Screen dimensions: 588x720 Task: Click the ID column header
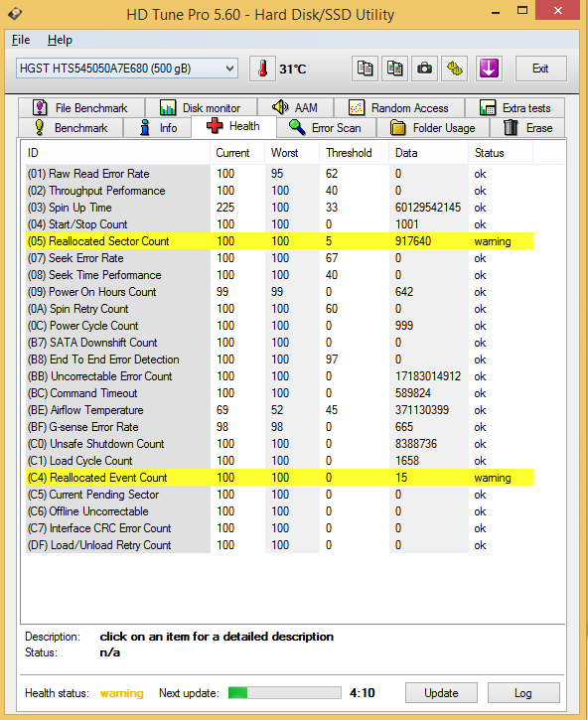pos(116,153)
